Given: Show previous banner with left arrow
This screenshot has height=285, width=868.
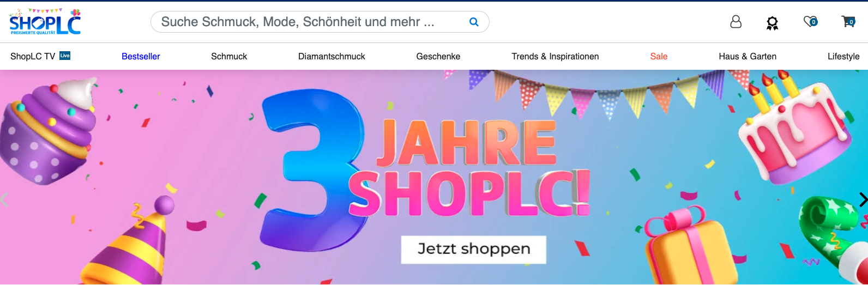Looking at the screenshot, I should 4,200.
